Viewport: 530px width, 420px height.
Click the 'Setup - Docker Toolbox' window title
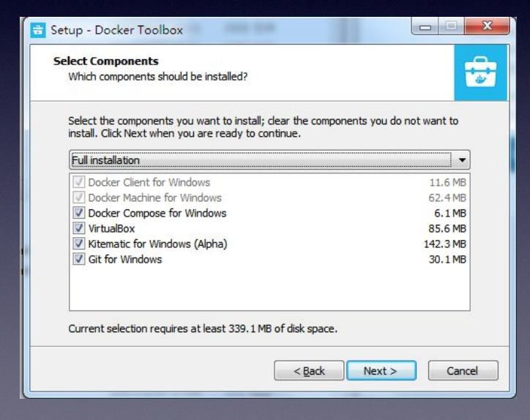(x=116, y=30)
